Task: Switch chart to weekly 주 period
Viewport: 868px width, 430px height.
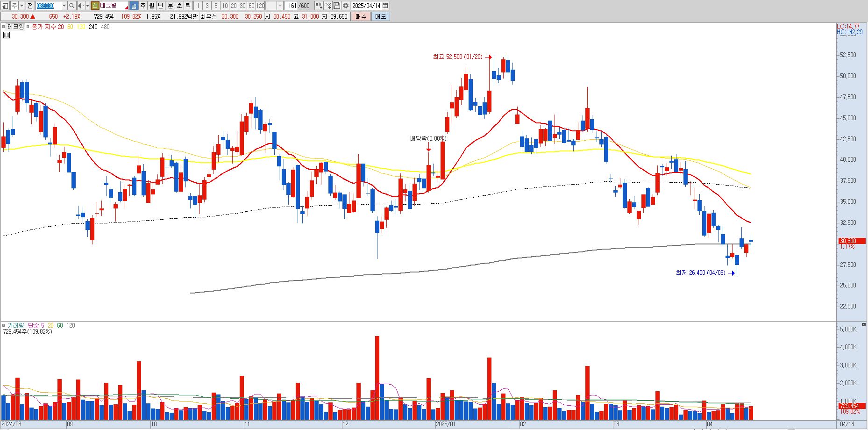Action: click(143, 6)
